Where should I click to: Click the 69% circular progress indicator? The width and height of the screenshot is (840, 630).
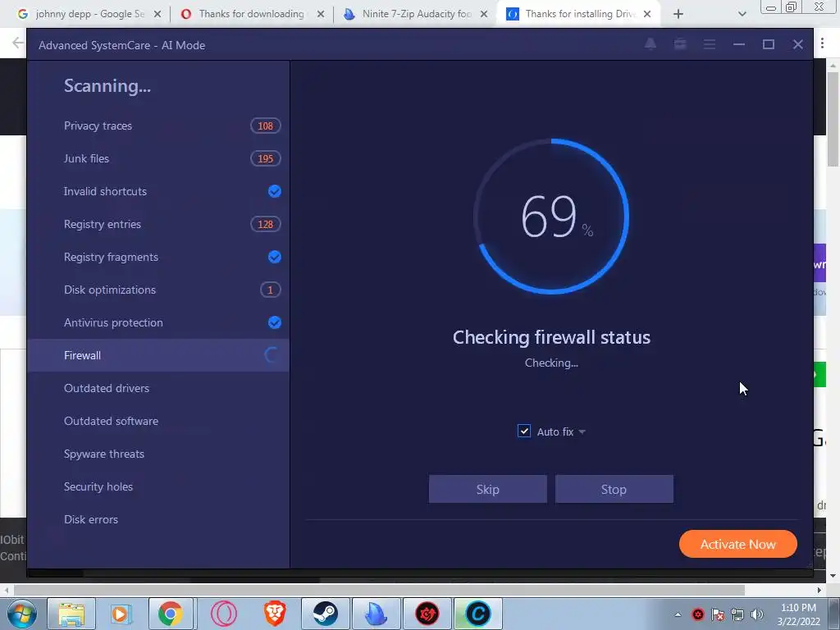pyautogui.click(x=551, y=217)
